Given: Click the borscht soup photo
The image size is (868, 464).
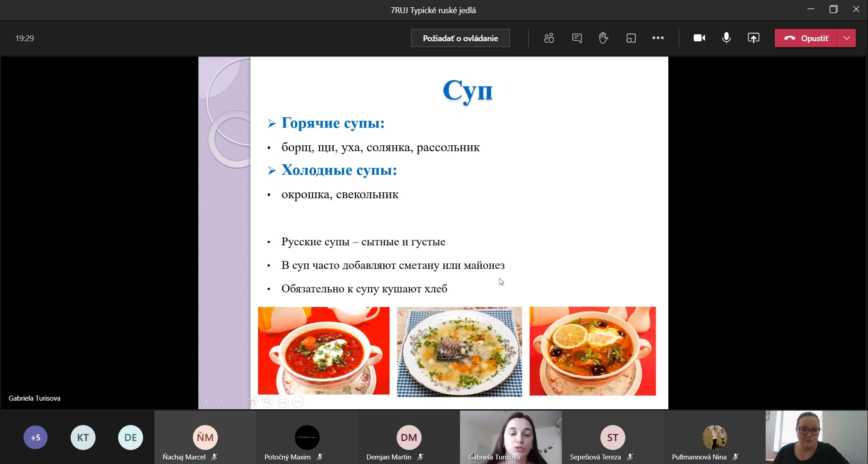Looking at the screenshot, I should click(324, 351).
